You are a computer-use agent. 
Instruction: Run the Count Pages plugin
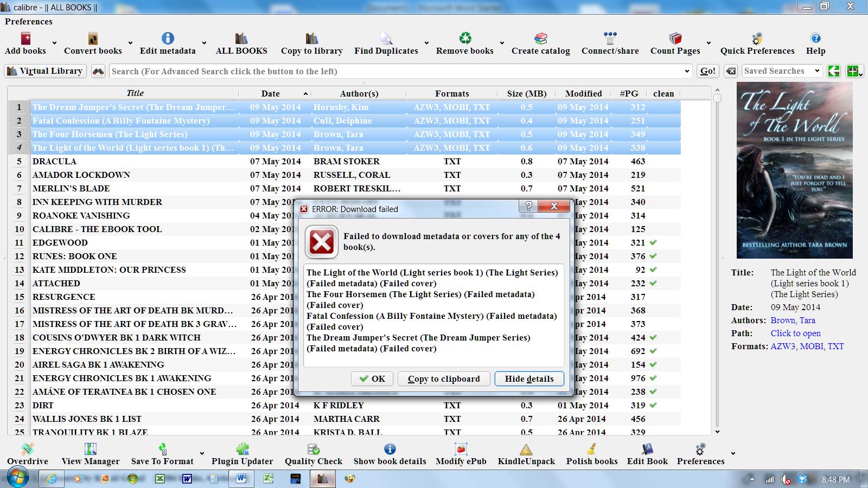[675, 38]
